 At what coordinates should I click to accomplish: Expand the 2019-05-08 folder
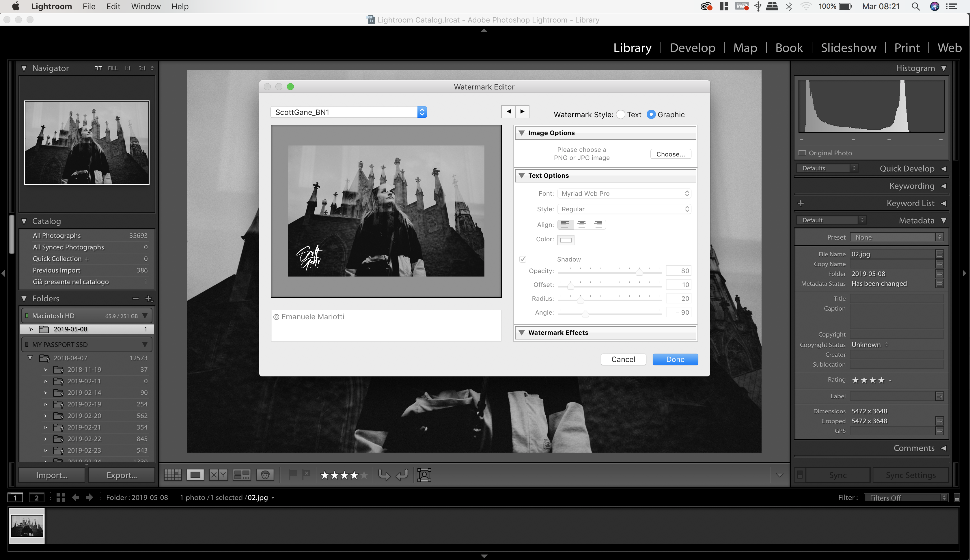(x=31, y=329)
